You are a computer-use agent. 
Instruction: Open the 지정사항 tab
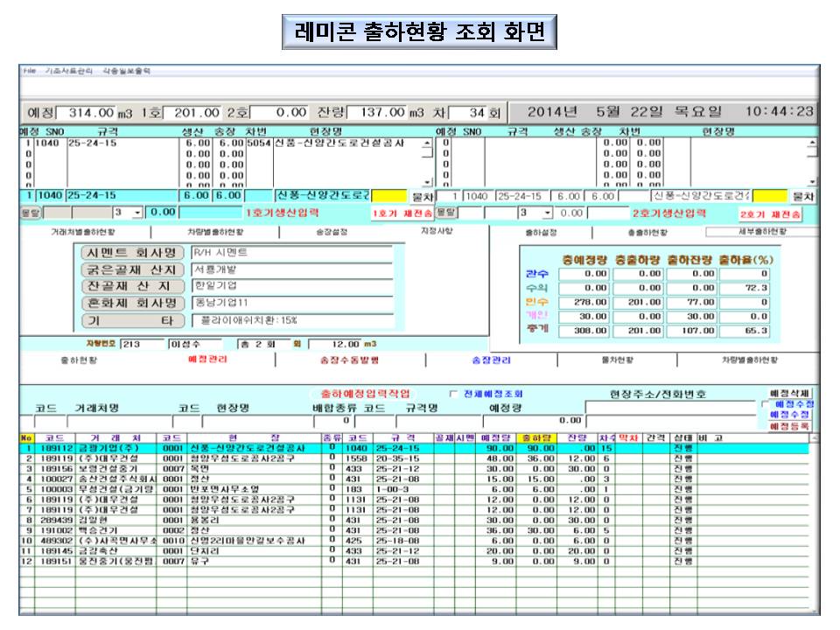point(437,231)
